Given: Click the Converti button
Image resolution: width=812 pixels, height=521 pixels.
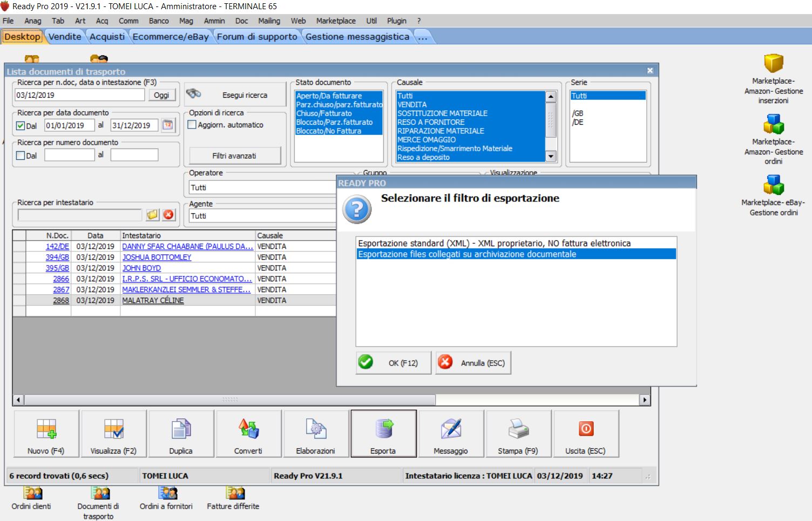Looking at the screenshot, I should (x=248, y=434).
